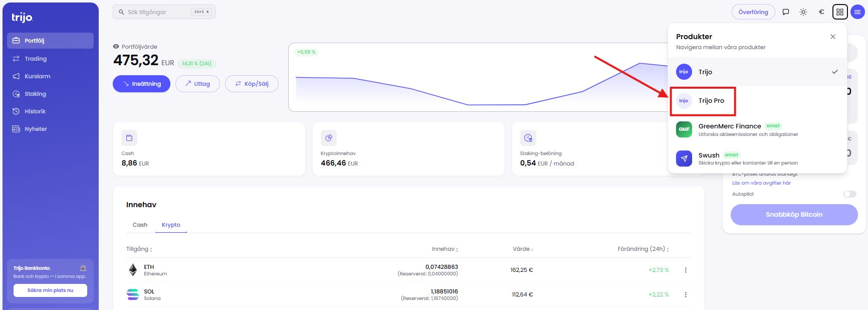The width and height of the screenshot is (868, 310).
Task: Sort by Innehav column
Action: pyautogui.click(x=445, y=249)
